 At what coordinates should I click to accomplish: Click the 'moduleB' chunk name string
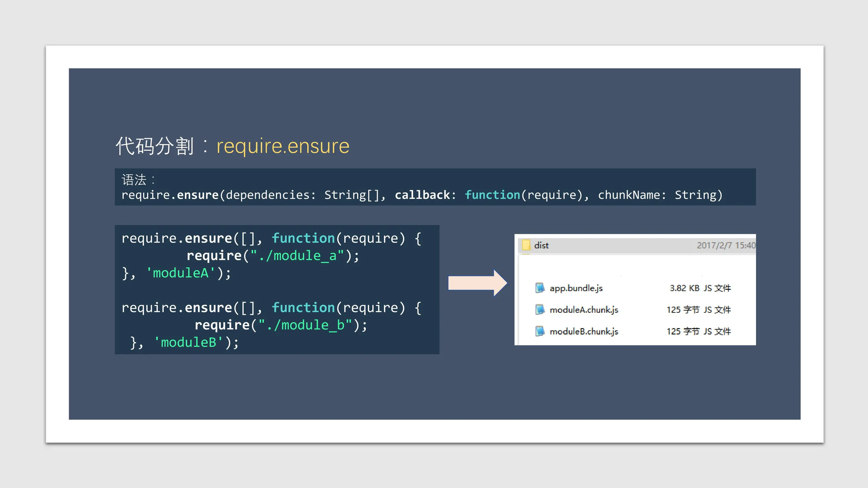(188, 343)
